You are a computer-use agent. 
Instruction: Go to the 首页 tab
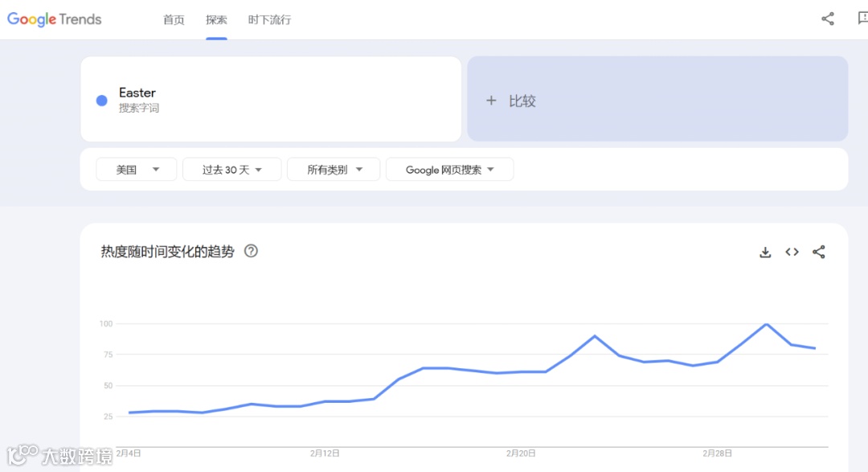(174, 20)
